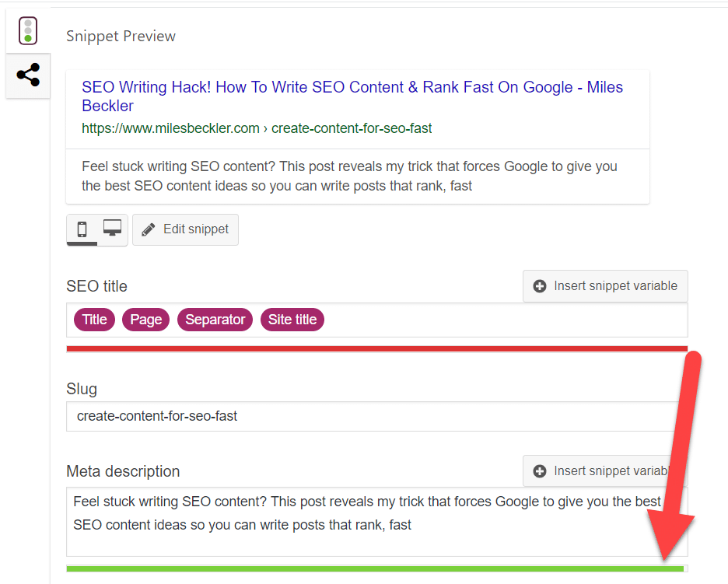
Task: Open the social share preview icon
Action: (28, 75)
